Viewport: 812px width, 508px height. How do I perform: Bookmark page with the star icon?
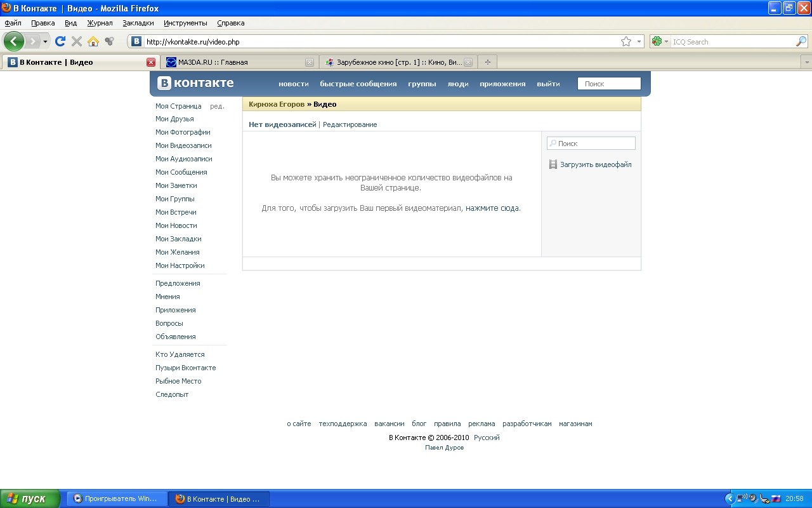coord(626,41)
